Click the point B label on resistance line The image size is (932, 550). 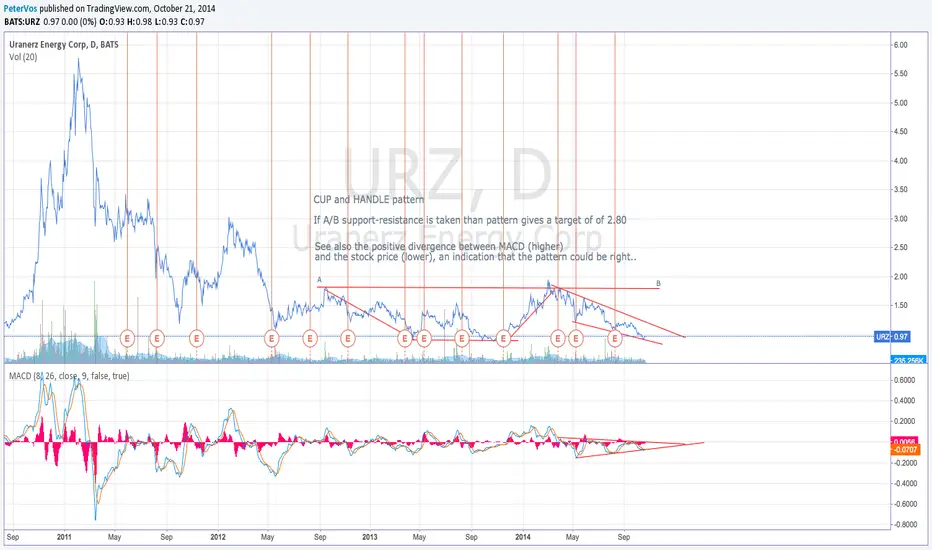658,283
